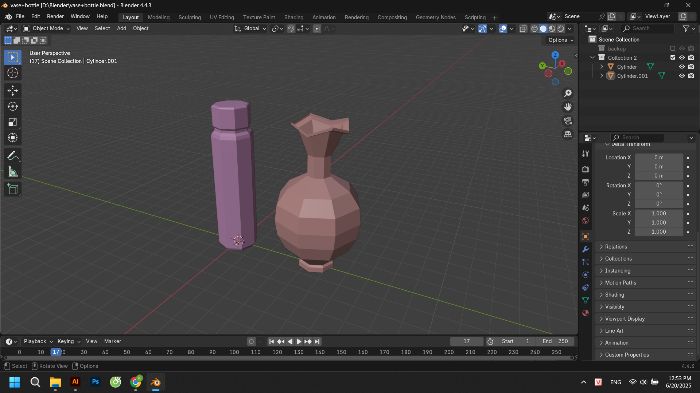Toggle the camera view icon
This screenshot has width=700, height=393.
click(x=568, y=121)
